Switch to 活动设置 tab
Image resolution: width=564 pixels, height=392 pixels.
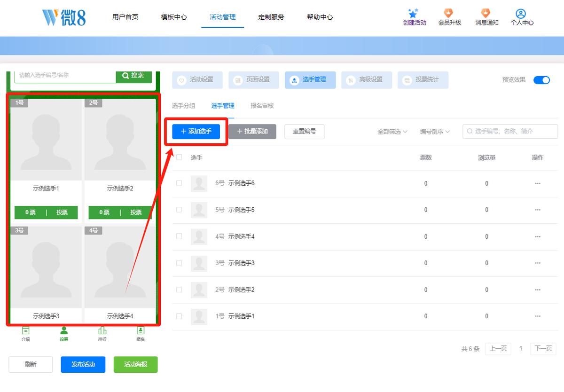point(197,80)
